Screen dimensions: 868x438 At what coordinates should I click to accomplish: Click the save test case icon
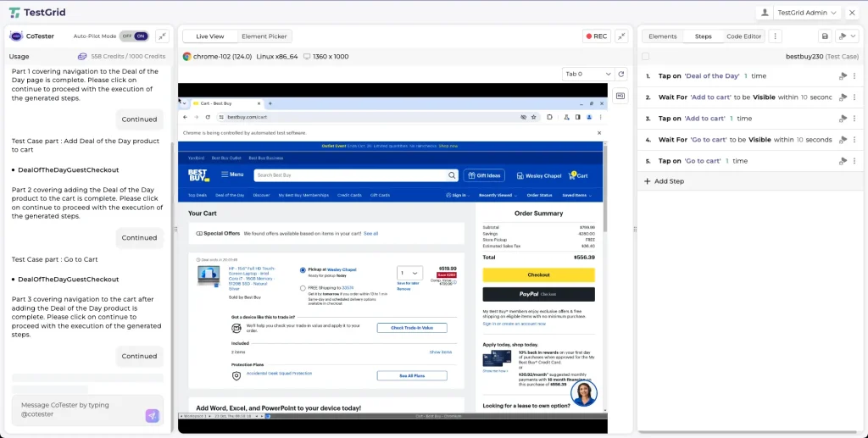pyautogui.click(x=825, y=36)
